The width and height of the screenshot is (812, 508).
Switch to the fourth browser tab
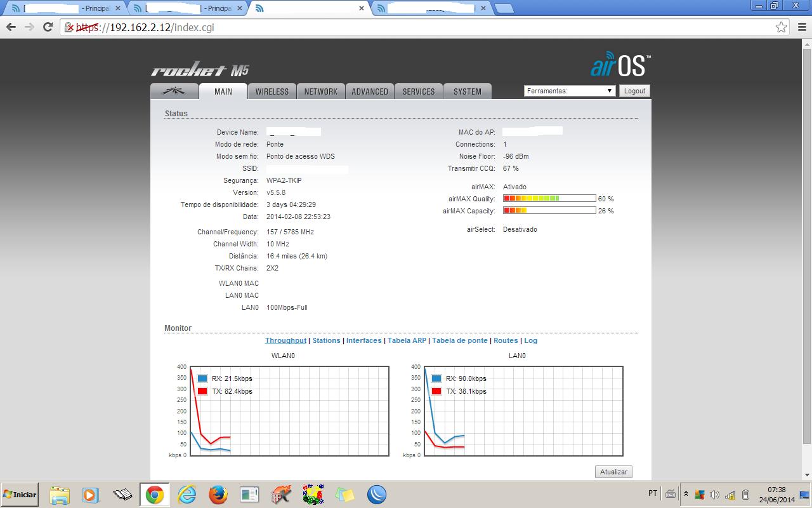(432, 9)
